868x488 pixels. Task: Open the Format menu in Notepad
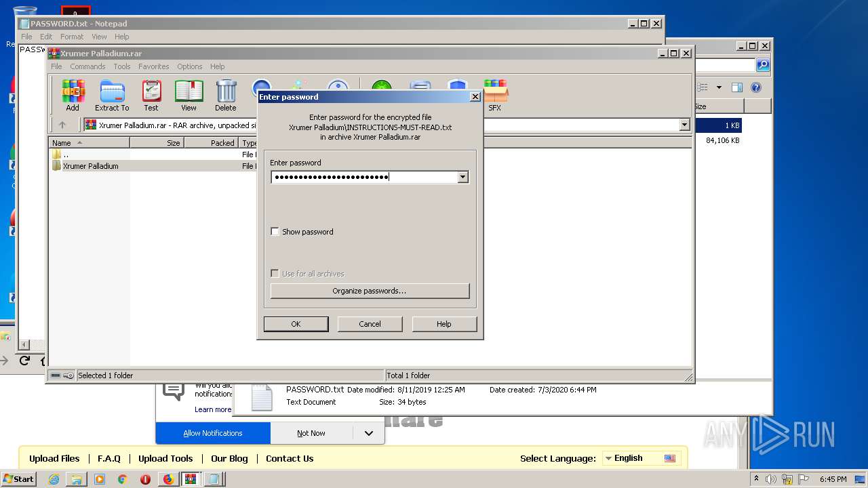pos(72,37)
